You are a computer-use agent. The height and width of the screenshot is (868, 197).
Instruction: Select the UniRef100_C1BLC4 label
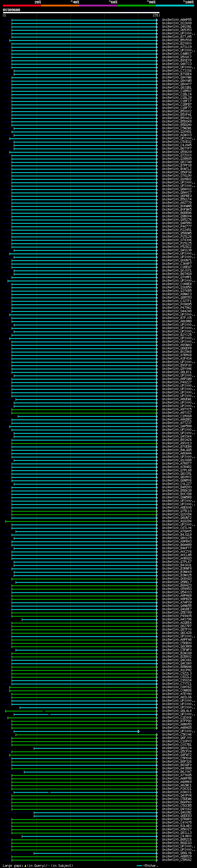(177, 94)
